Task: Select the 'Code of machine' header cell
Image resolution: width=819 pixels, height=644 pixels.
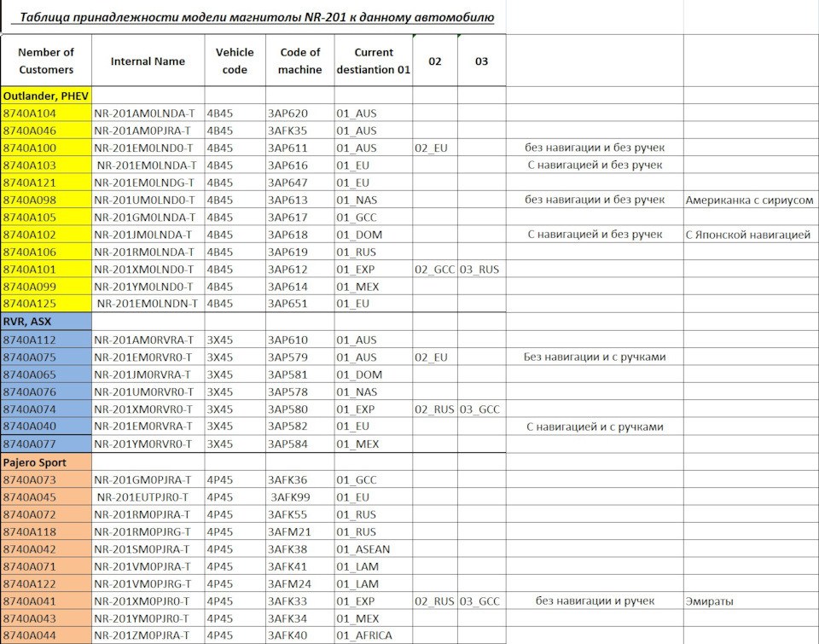Action: point(299,61)
